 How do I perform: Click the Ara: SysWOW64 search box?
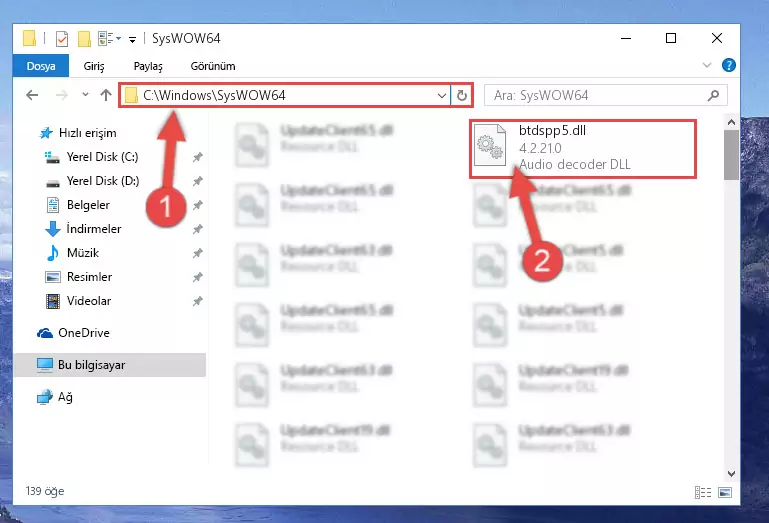(606, 95)
